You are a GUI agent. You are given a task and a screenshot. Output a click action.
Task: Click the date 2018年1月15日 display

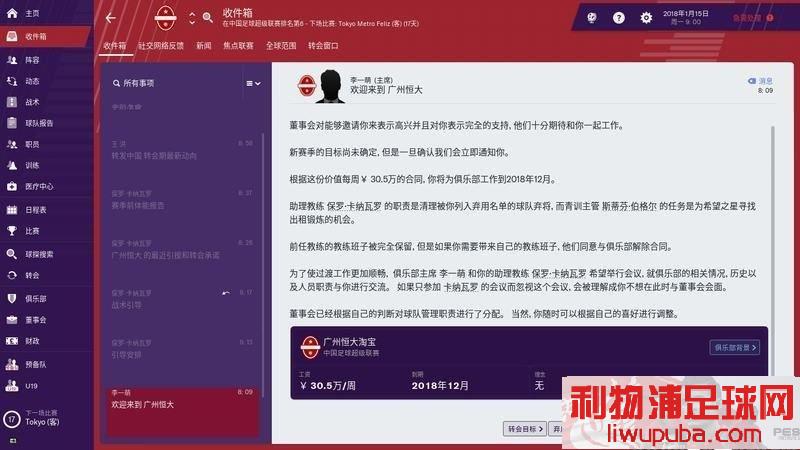click(x=686, y=14)
